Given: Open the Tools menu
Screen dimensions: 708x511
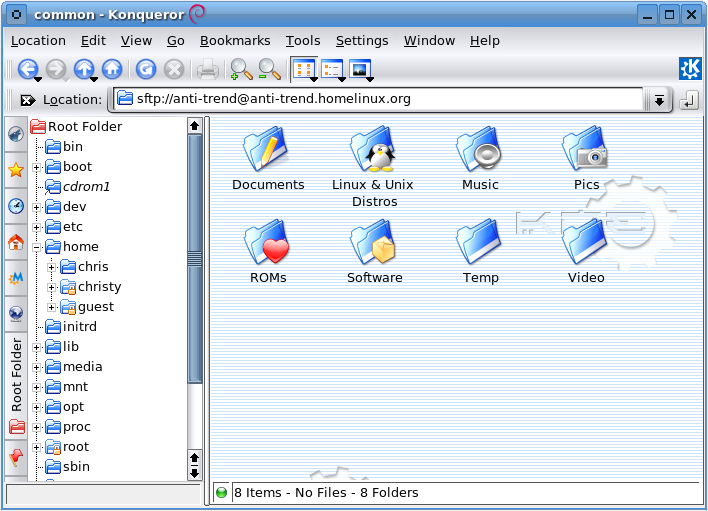Looking at the screenshot, I should (x=303, y=41).
